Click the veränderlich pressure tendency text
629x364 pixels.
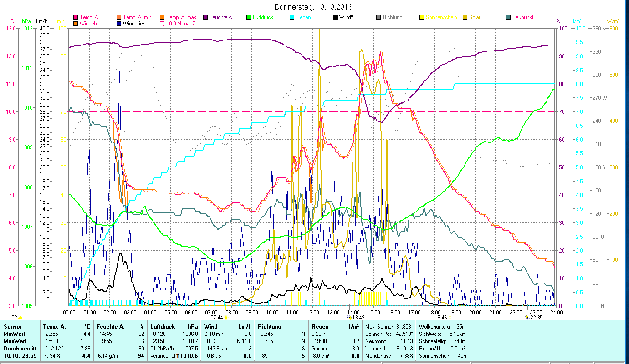point(163,356)
